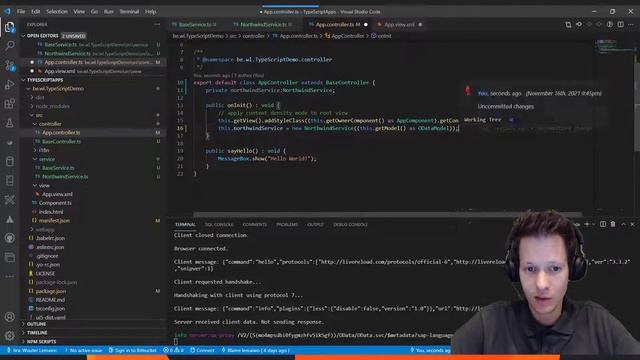
Task: Switch to the App.view.xml editor tab
Action: [x=399, y=24]
